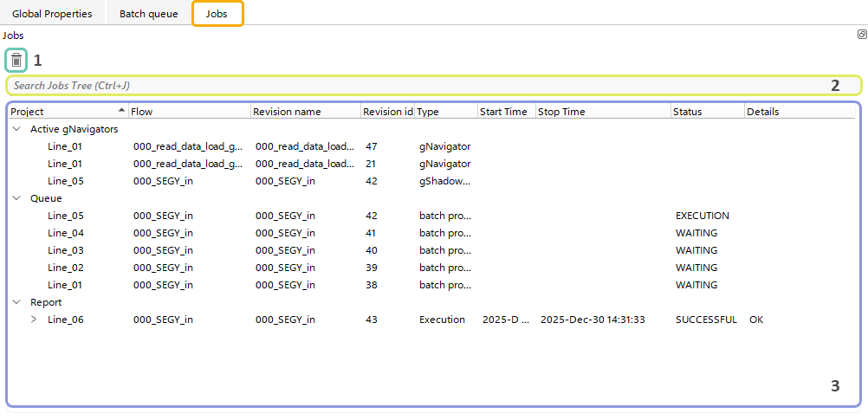Click the float panel icon at top right
Viewport: 868px width, 420px height.
[x=861, y=35]
